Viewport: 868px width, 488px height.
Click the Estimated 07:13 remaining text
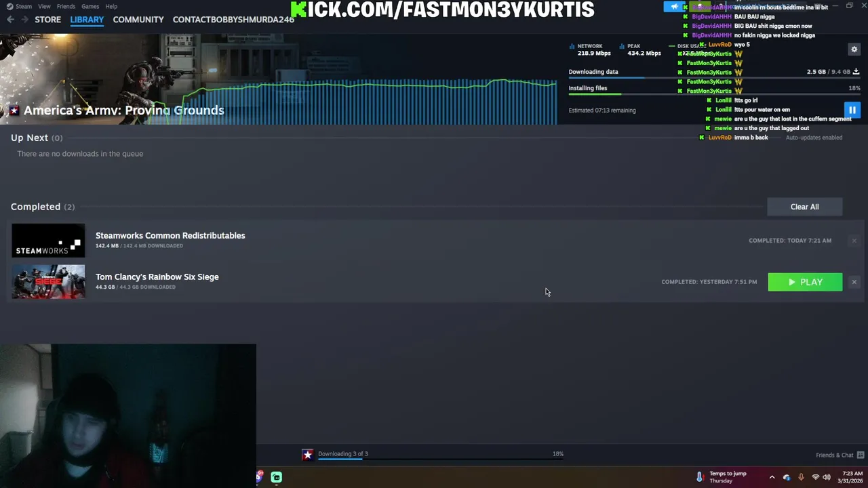click(602, 110)
